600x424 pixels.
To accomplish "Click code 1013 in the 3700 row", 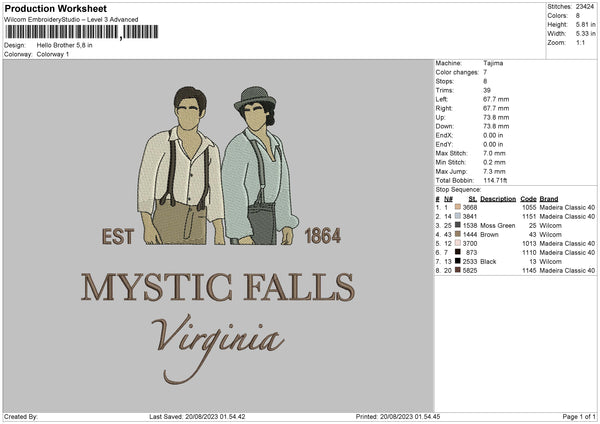I will (x=529, y=243).
